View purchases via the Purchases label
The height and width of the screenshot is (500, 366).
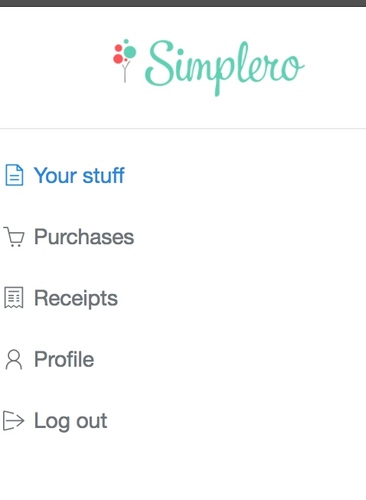84,237
